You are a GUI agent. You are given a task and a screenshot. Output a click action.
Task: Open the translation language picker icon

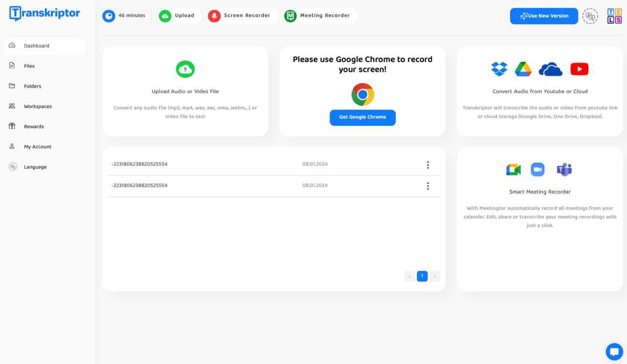(590, 16)
